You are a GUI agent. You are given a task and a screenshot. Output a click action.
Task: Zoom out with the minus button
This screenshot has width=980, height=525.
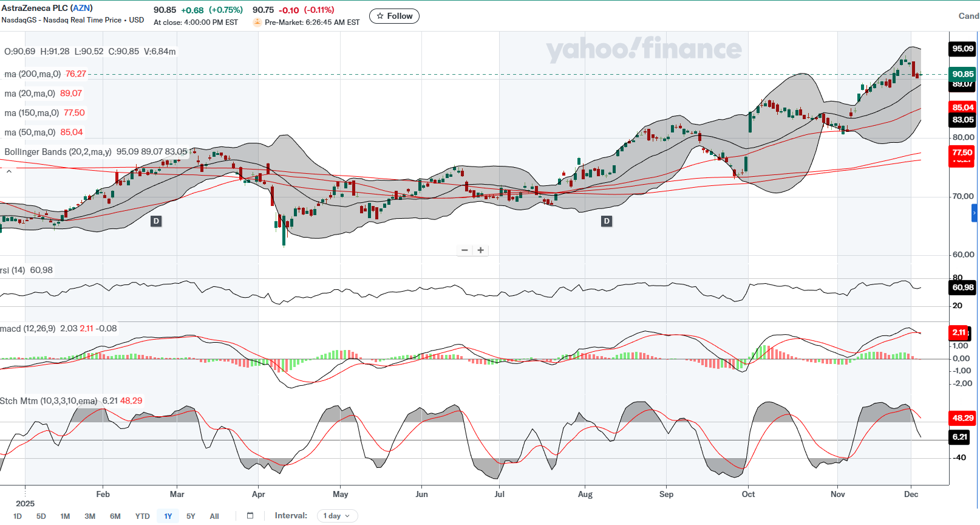click(464, 250)
